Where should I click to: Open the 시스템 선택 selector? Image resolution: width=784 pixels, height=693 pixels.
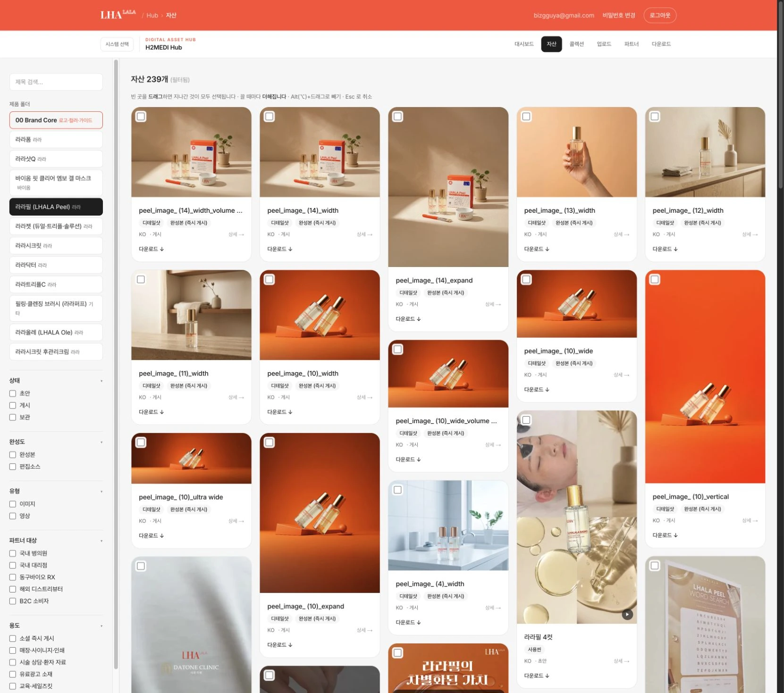coord(117,44)
